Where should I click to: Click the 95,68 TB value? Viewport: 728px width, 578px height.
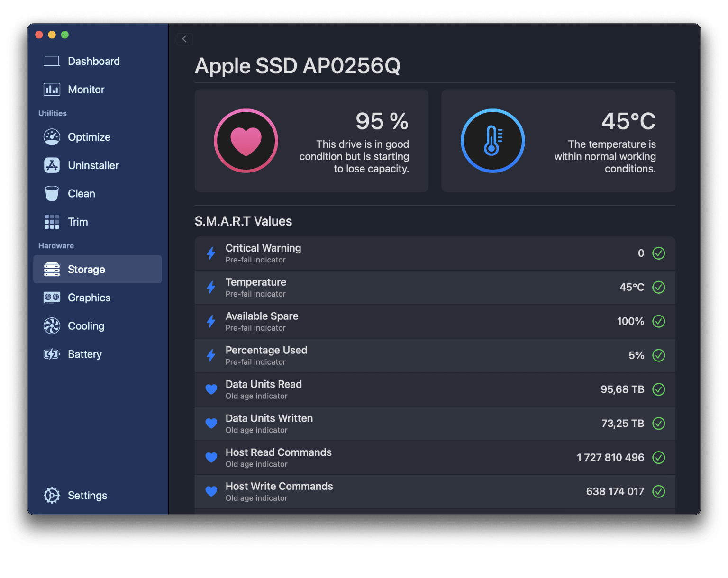pyautogui.click(x=622, y=389)
